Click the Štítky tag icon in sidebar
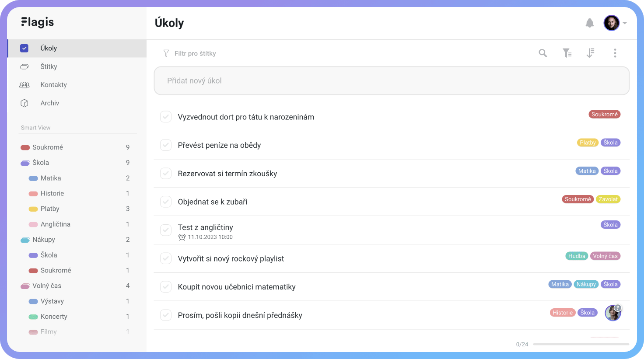The width and height of the screenshot is (644, 359). 24,66
